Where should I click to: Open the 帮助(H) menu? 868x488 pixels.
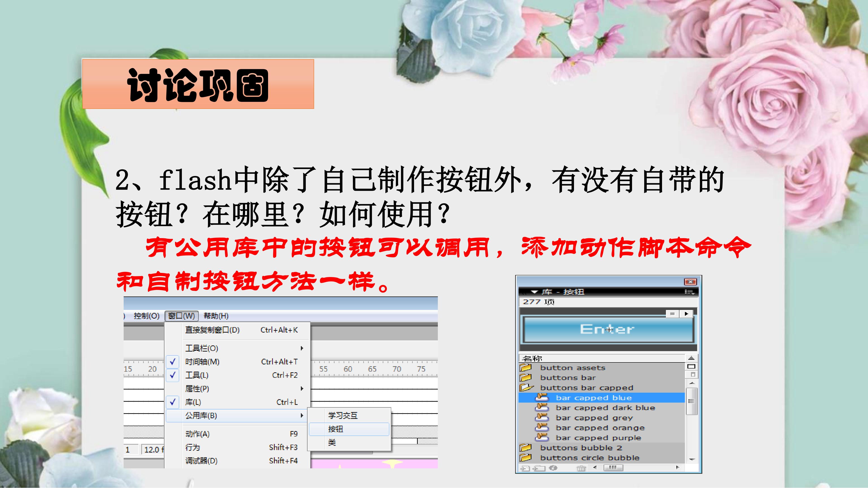coord(216,316)
